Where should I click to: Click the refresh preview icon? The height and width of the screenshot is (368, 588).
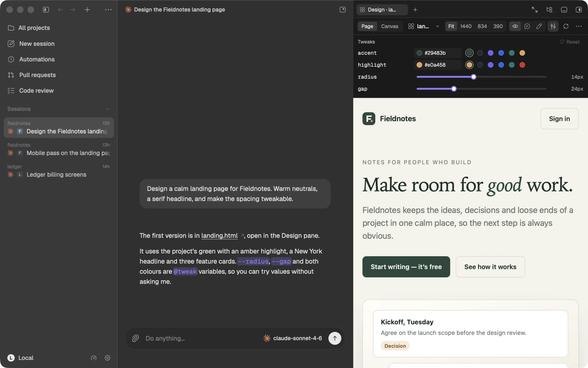[566, 26]
